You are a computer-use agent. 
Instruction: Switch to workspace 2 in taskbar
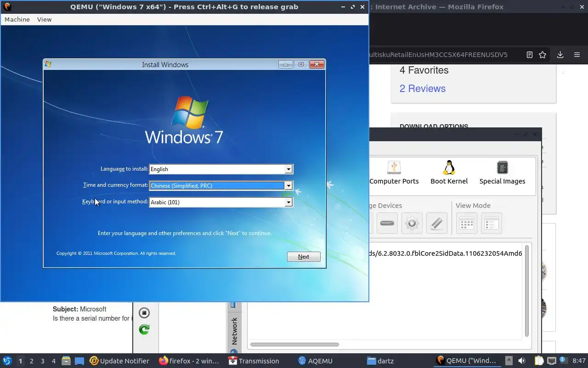click(31, 361)
